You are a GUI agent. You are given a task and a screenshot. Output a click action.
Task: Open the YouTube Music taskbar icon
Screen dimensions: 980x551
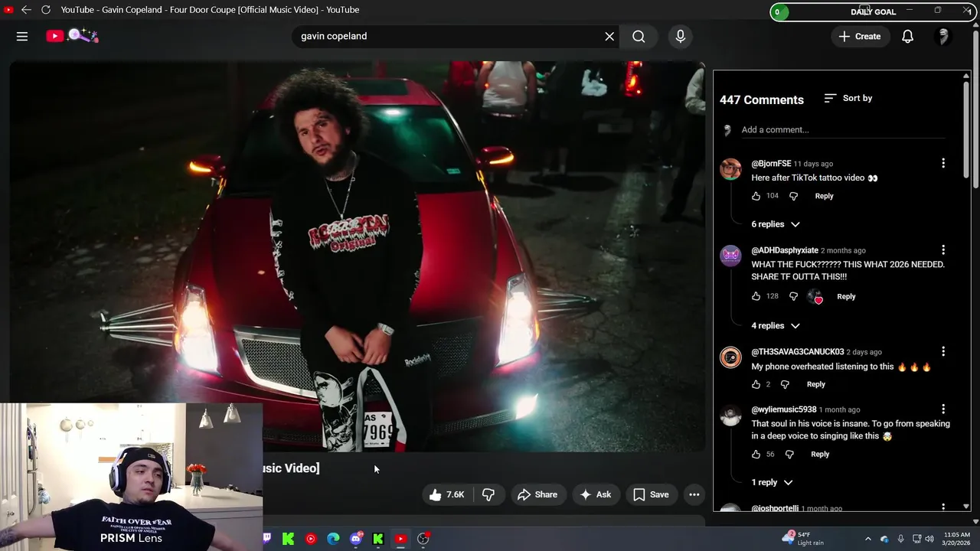pos(310,539)
